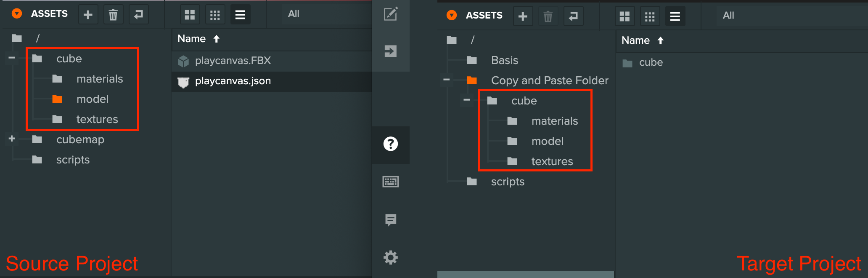
Task: Open the settings gear icon
Action: tap(391, 257)
